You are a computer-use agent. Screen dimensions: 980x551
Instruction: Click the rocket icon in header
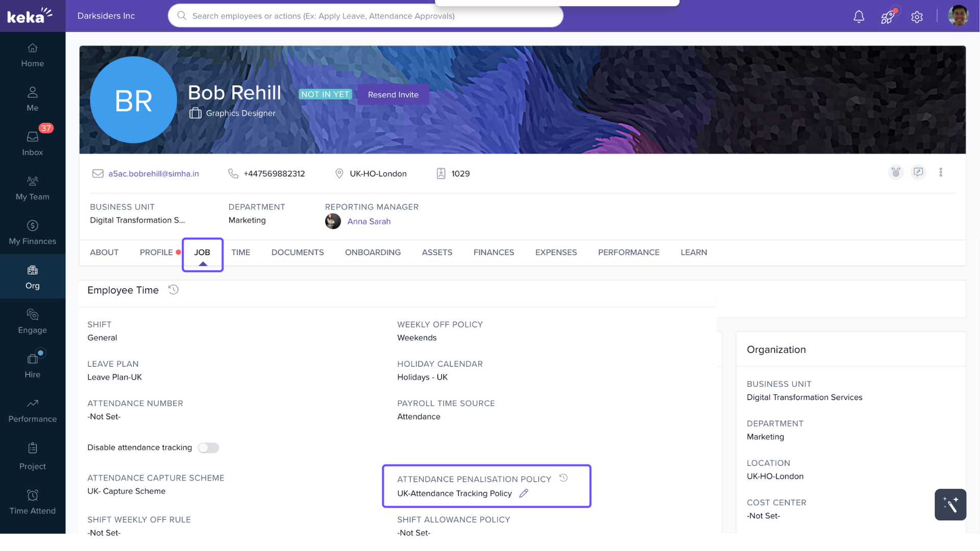coord(888,17)
